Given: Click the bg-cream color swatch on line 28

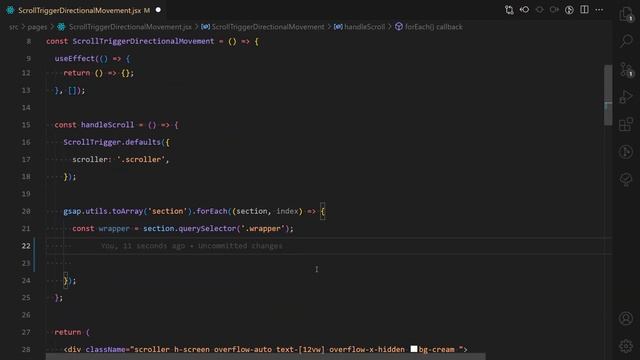Looking at the screenshot, I should pyautogui.click(x=413, y=349).
